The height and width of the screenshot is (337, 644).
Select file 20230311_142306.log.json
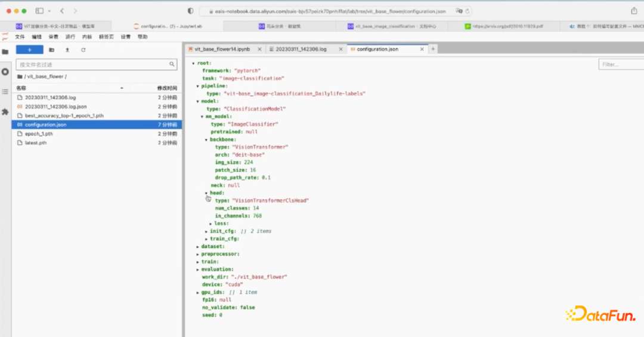(x=97, y=106)
